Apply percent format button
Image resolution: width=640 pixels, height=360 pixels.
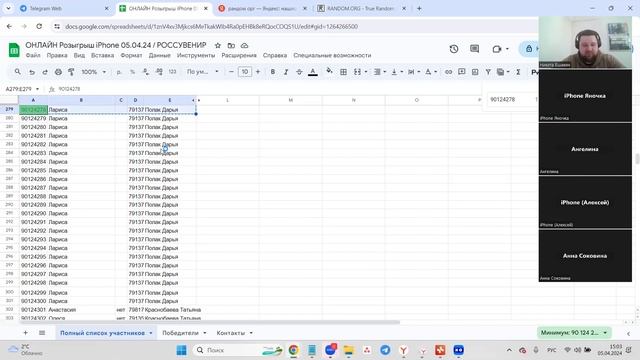point(132,72)
